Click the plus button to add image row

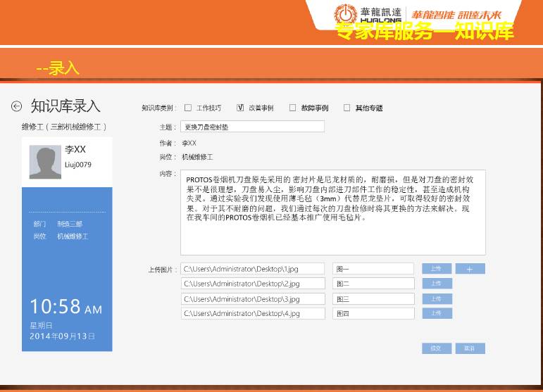point(470,269)
